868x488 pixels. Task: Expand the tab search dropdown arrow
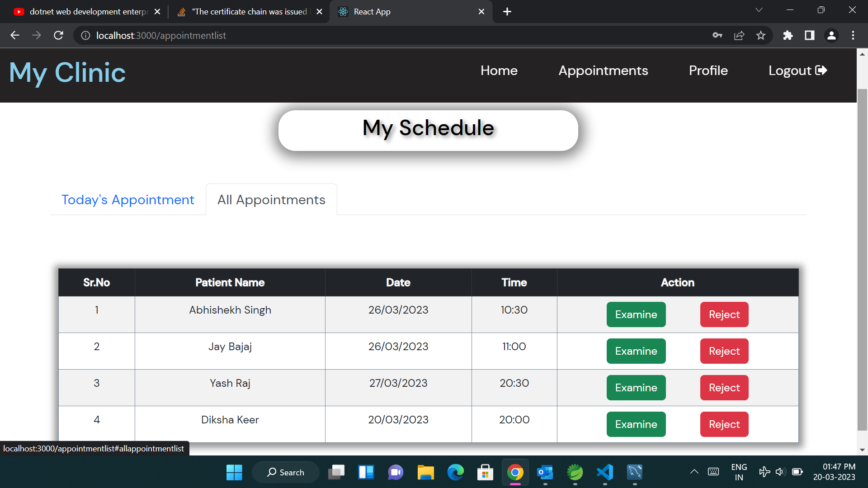759,10
